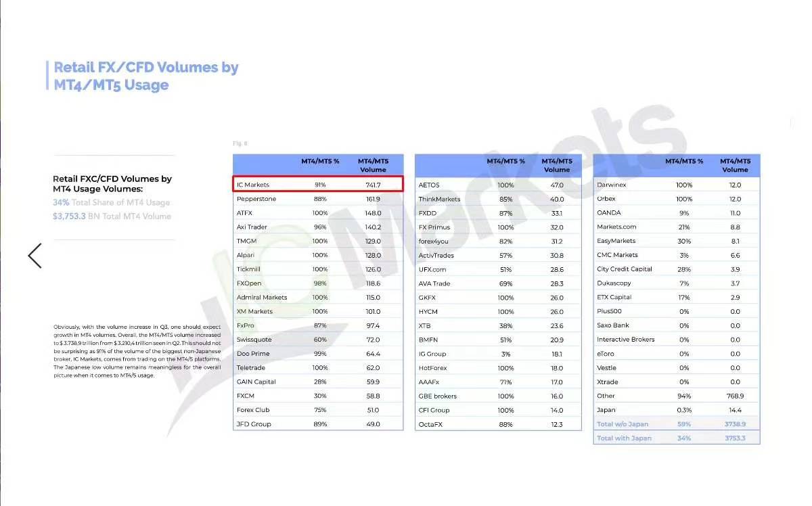Click the 91% cell for IC Markets
The image size is (812, 506).
320,185
